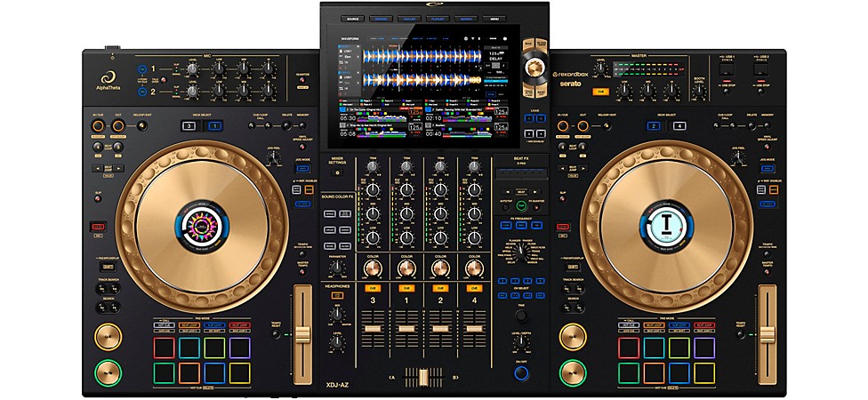Click the crossfader knob

coord(423,376)
